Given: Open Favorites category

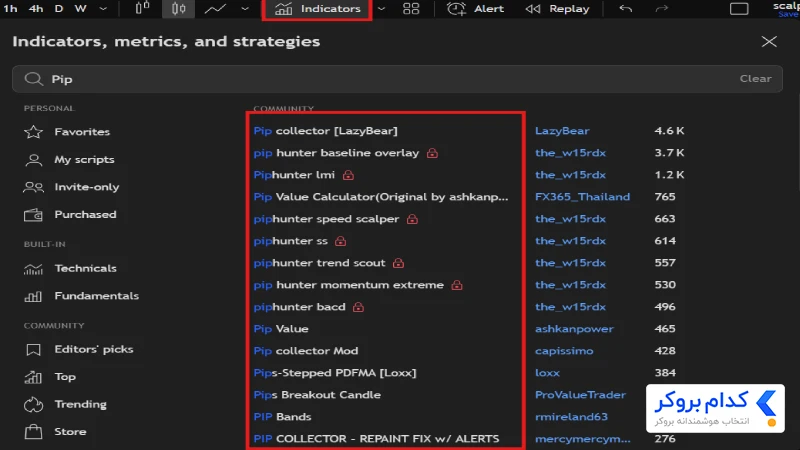Looking at the screenshot, I should (x=67, y=132).
